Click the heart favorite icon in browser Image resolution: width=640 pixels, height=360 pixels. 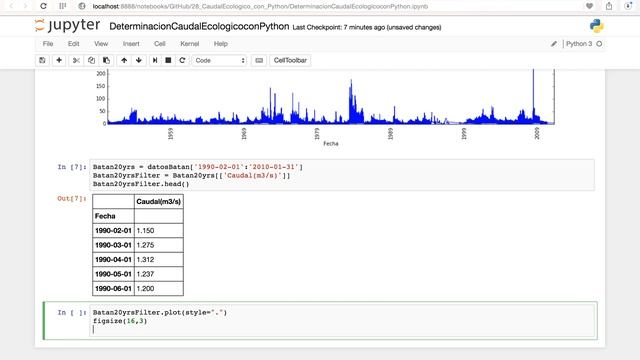pos(589,6)
